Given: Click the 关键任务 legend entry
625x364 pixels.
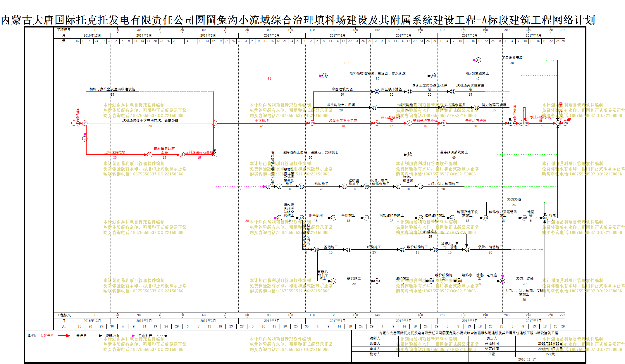Looking at the screenshot, I should pos(47,336).
